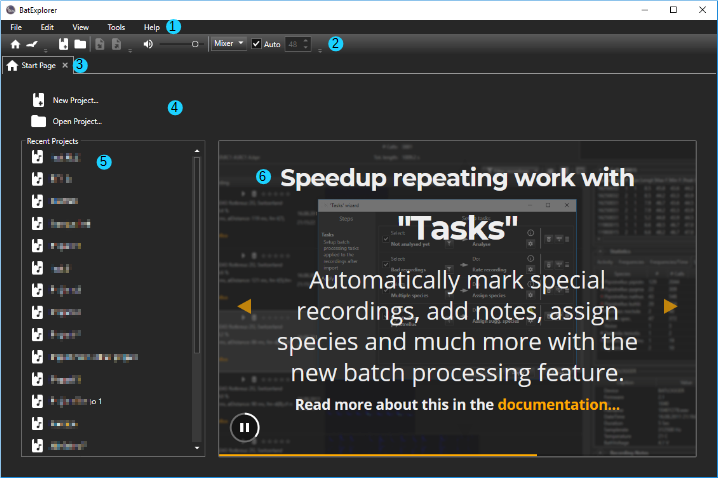Viewport: 718px width, 478px height.
Task: Click the Home icon in the toolbar
Action: coord(15,44)
